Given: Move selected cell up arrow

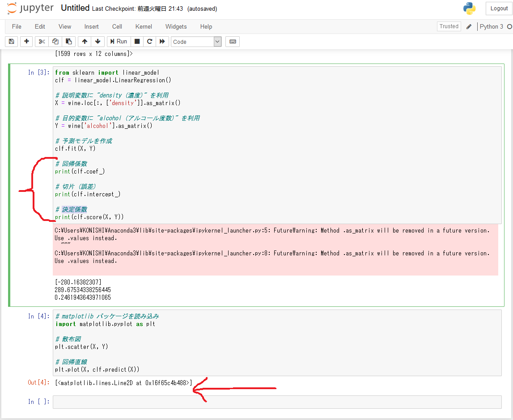Looking at the screenshot, I should 85,42.
